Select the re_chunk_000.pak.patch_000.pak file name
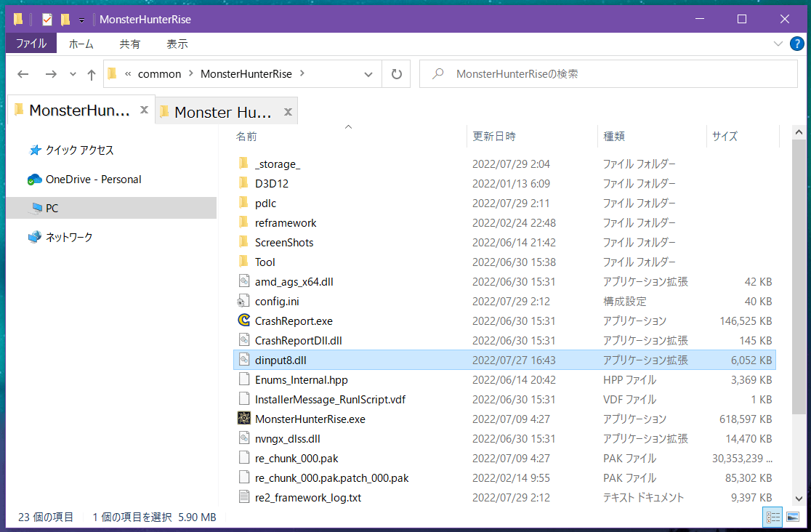This screenshot has width=811, height=532. coord(331,478)
